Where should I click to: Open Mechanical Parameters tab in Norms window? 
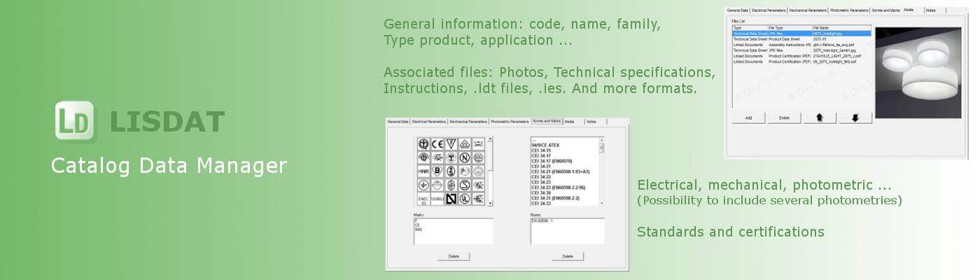(x=468, y=122)
